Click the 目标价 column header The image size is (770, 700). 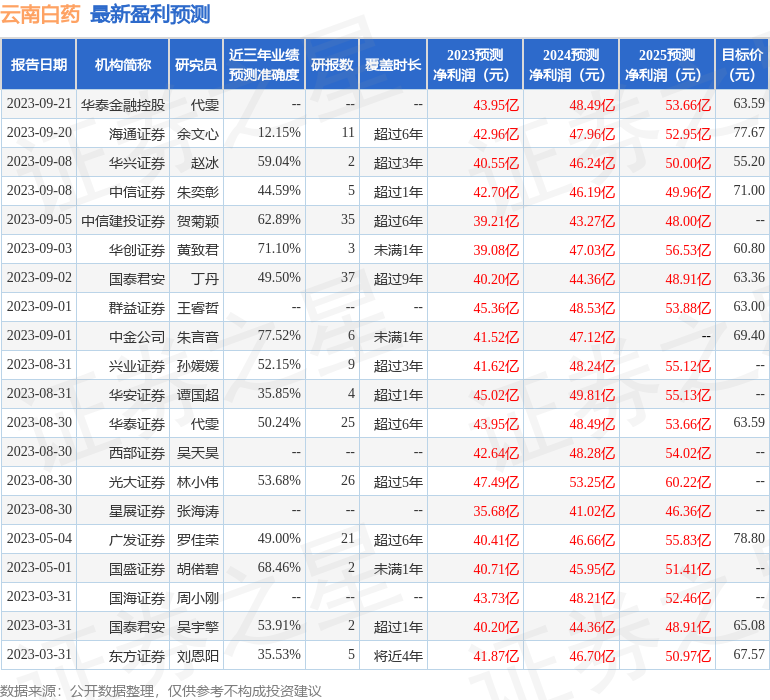(x=742, y=64)
